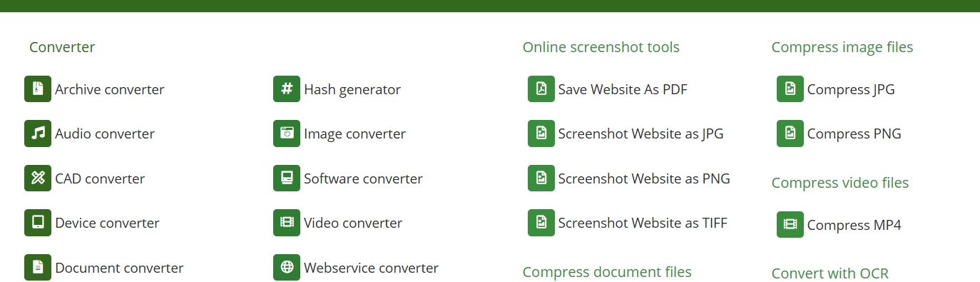Open the Webservice converter link
This screenshot has width=980, height=282.
click(371, 268)
